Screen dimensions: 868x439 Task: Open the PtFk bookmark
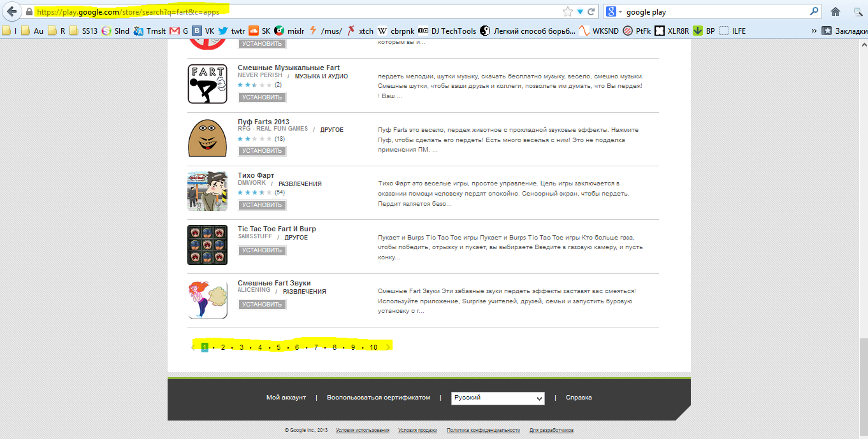[x=637, y=31]
